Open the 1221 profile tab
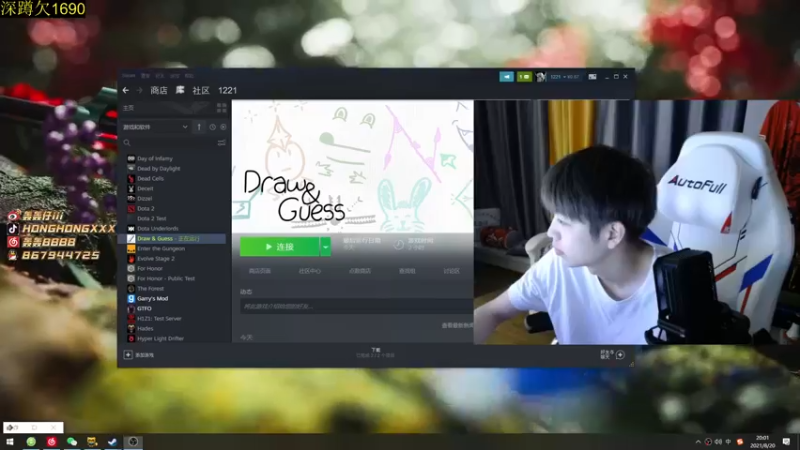 (228, 90)
